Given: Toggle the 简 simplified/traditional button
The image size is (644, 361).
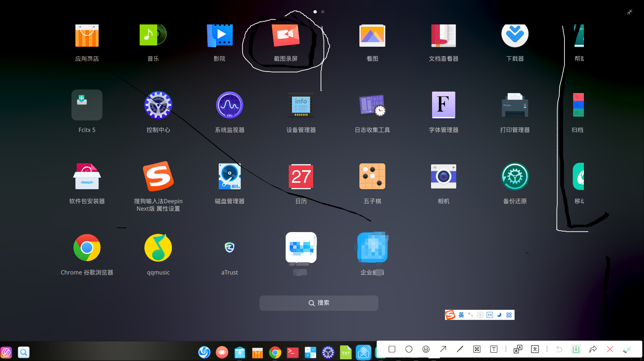Looking at the screenshot, I should pos(480,315).
